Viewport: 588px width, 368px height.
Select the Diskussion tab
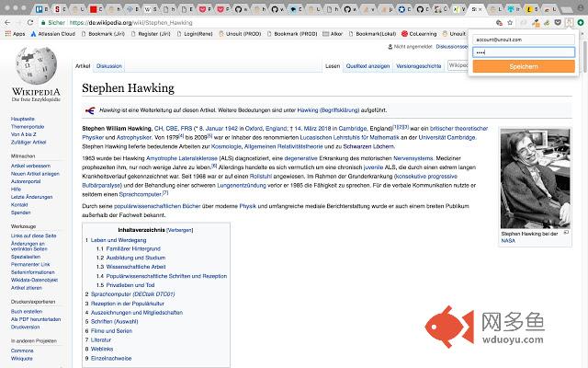click(109, 66)
